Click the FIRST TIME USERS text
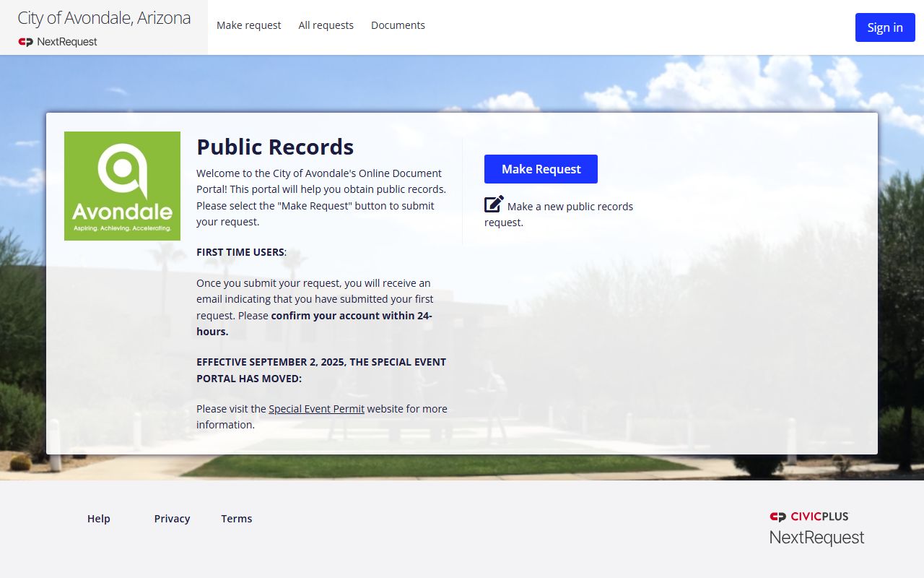924x578 pixels. click(241, 252)
